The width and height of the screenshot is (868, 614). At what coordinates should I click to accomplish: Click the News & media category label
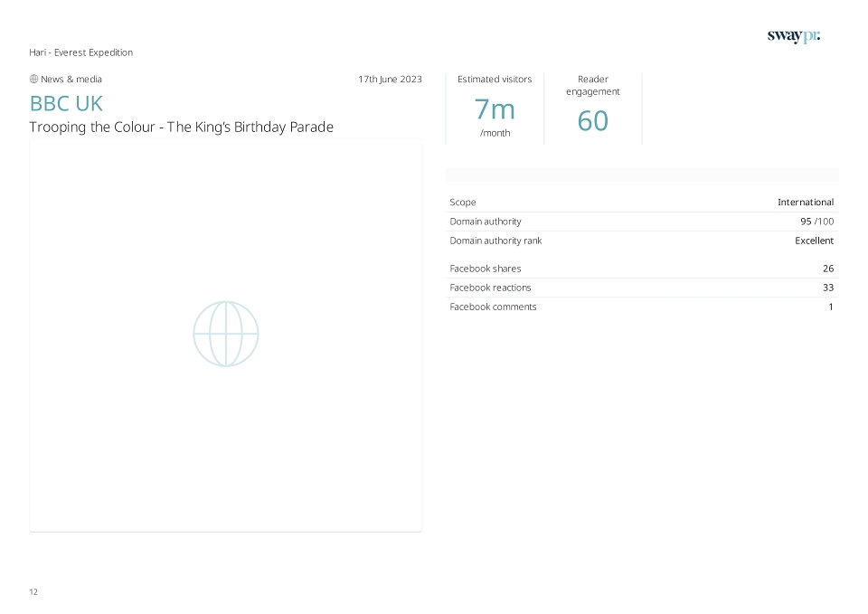(71, 80)
